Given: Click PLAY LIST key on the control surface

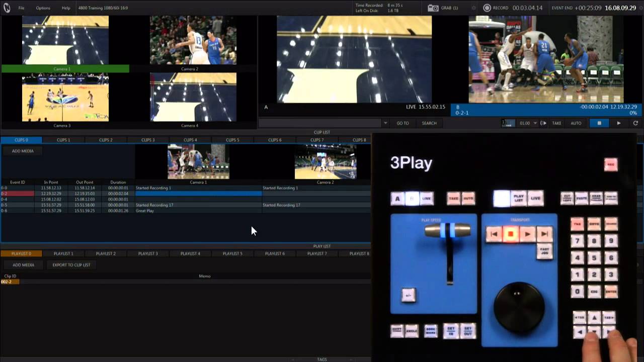Looking at the screenshot, I should [x=519, y=198].
